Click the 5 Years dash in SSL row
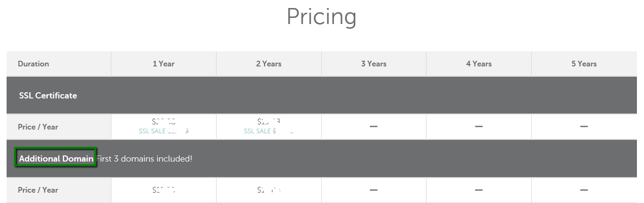Image resolution: width=644 pixels, height=203 pixels. (584, 127)
